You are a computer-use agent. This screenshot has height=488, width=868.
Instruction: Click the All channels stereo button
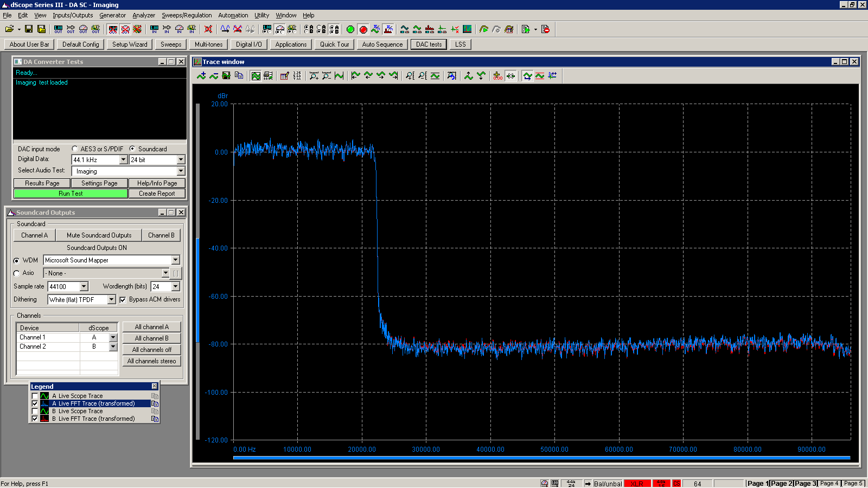click(151, 361)
